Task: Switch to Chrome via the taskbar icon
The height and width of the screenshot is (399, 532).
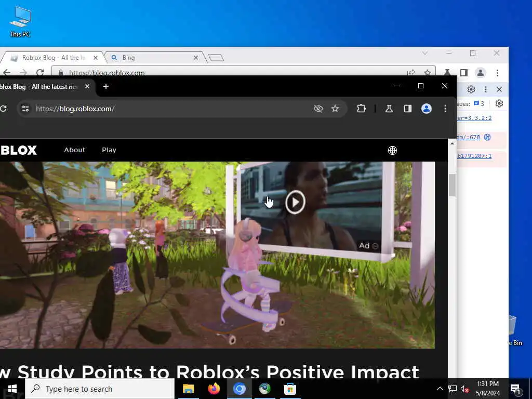Action: click(239, 389)
